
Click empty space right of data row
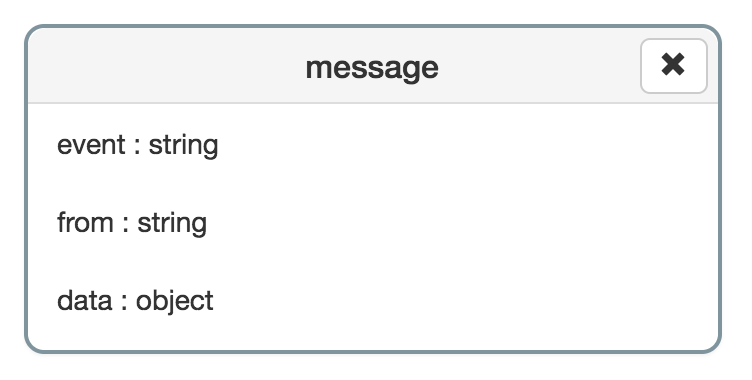coord(466,301)
